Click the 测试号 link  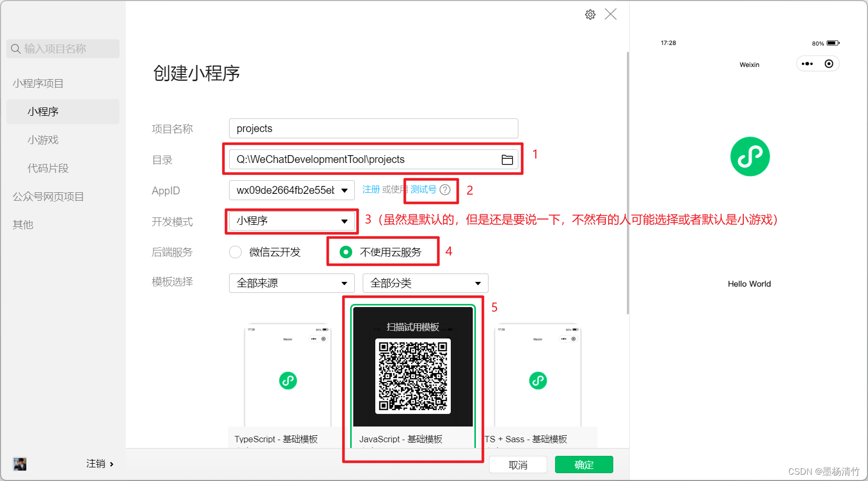pos(423,190)
